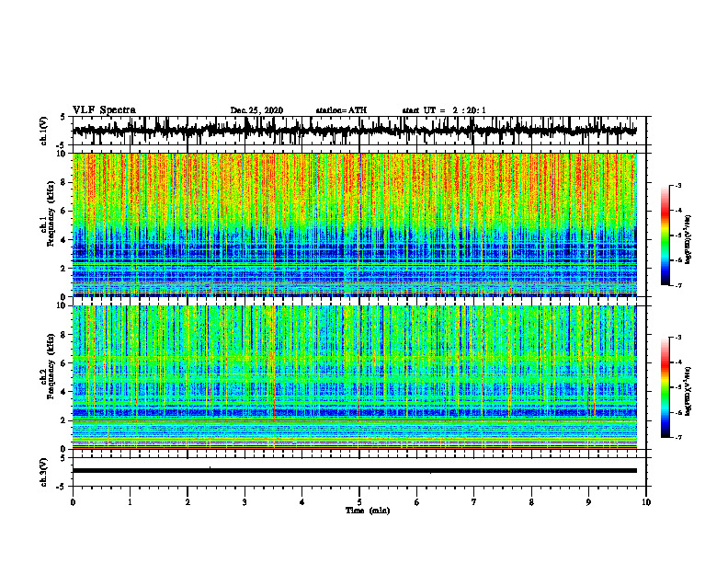Click the ch.1 'Frequency (kHz)' axis label
Image resolution: width=728 pixels, height=563 pixels.
click(51, 213)
